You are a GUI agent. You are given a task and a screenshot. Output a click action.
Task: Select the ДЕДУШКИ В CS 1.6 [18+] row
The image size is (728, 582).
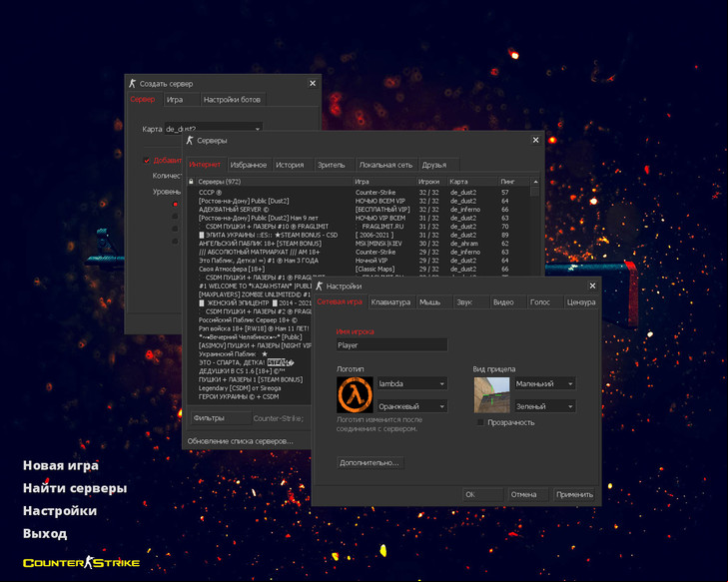250,370
